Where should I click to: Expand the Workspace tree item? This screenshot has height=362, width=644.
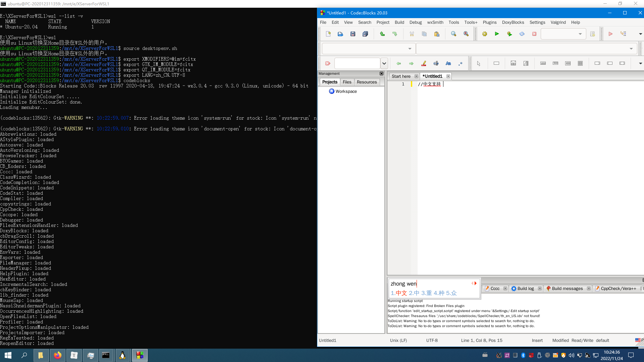point(326,92)
